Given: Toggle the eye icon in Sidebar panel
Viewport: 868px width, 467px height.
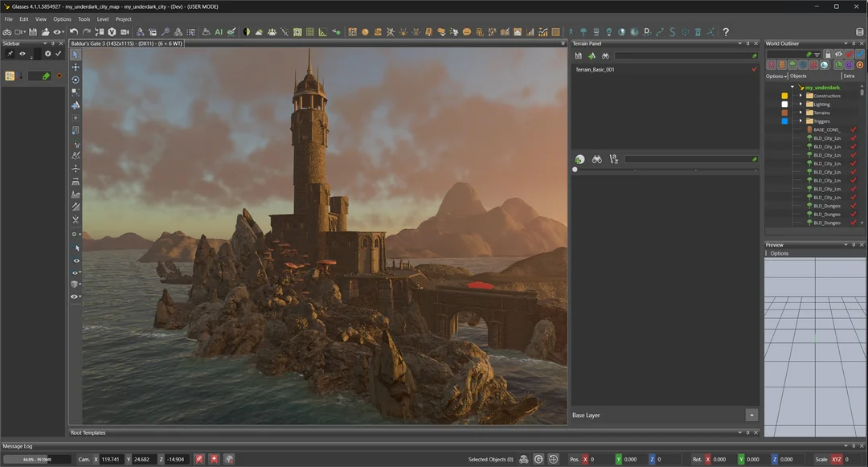Looking at the screenshot, I should coord(23,54).
